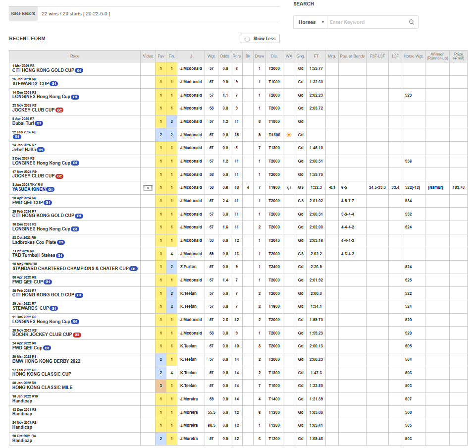The width and height of the screenshot is (476, 448).
Task: Open the Horses category dropdown
Action: tap(310, 22)
